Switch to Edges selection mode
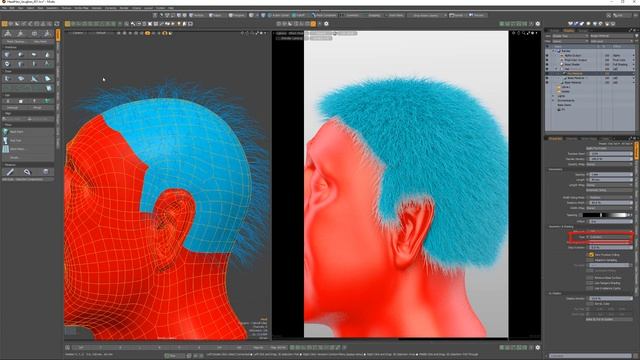Viewport: 640px width, 360px height. (216, 15)
